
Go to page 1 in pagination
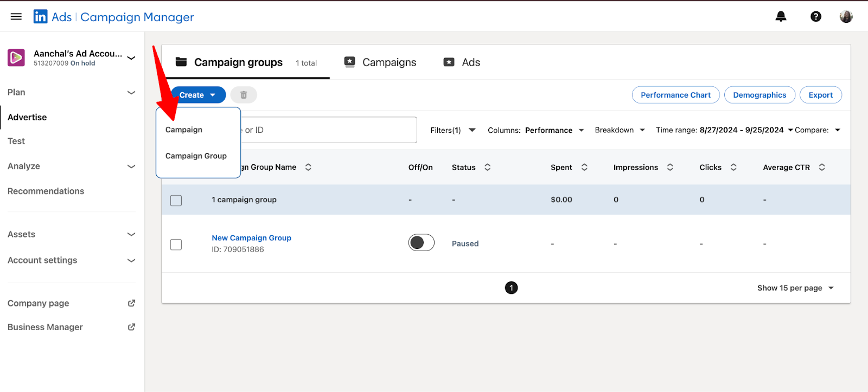click(511, 287)
